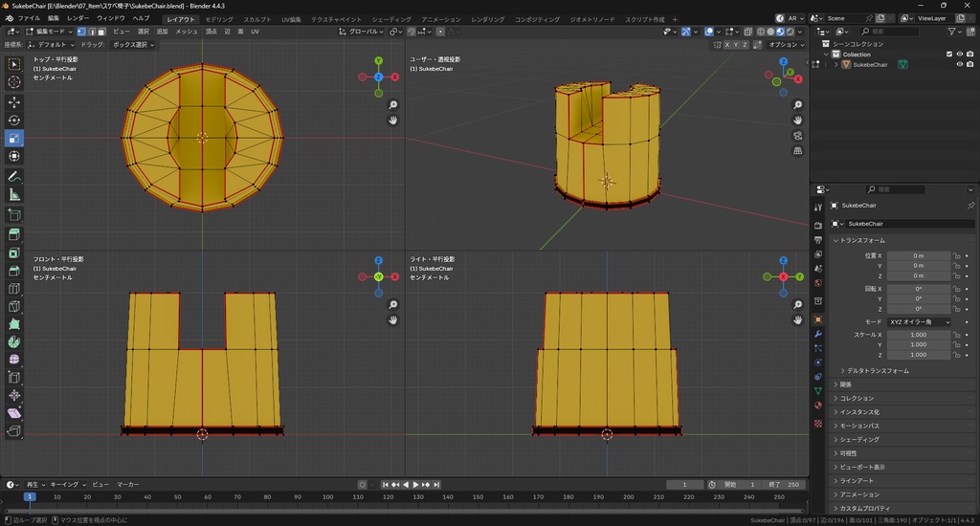Click the メッシュ menu button in header
This screenshot has width=980, height=526.
[186, 32]
